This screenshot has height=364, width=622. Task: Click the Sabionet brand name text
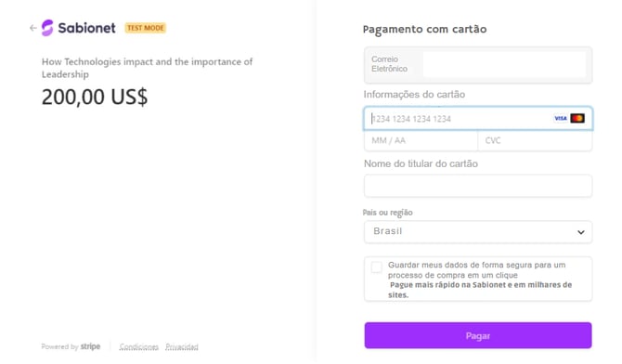point(87,28)
